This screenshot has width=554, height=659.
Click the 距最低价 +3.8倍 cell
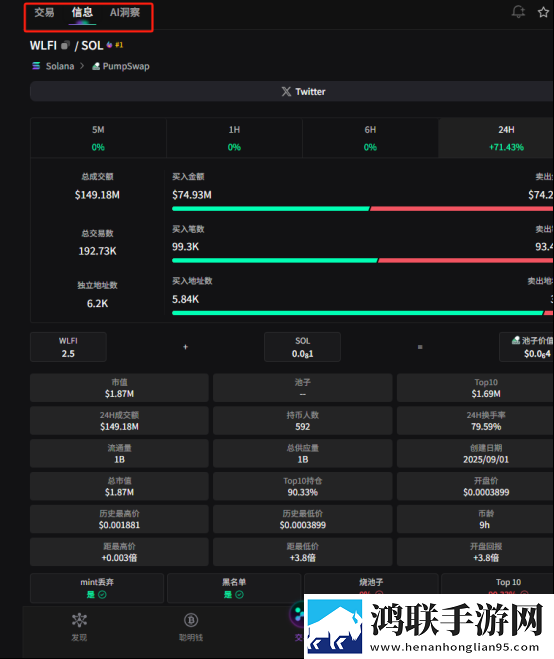(x=303, y=552)
